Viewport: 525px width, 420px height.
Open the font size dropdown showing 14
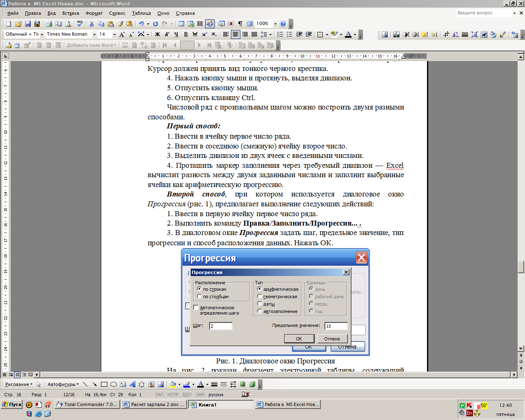(114, 34)
